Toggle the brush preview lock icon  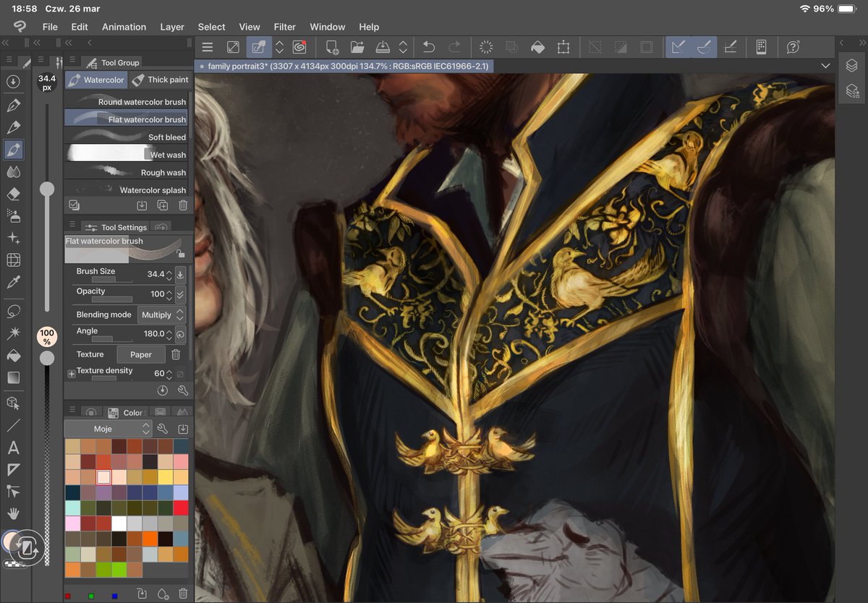click(x=180, y=254)
